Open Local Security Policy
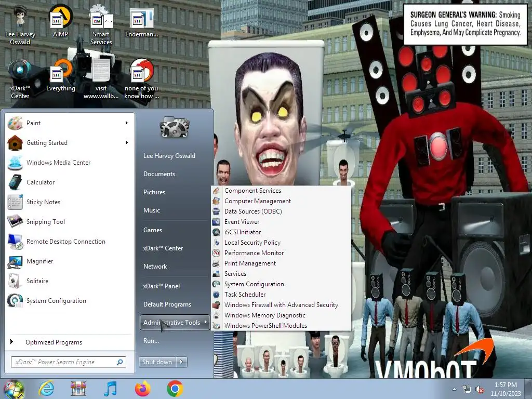The height and width of the screenshot is (399, 532). [x=281, y=243]
